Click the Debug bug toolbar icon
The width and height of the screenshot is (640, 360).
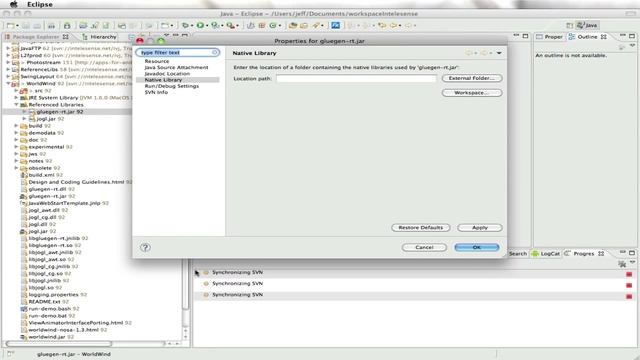coord(185,25)
